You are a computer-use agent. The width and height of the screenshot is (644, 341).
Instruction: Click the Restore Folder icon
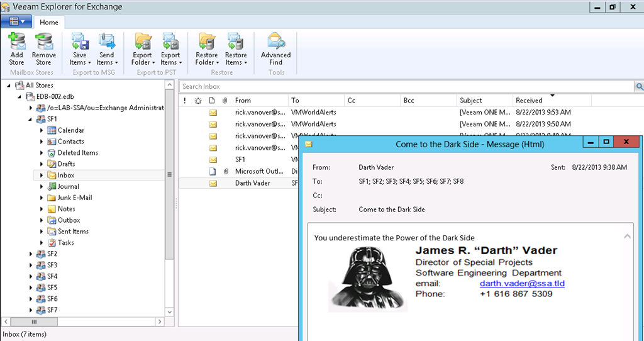[x=207, y=42]
